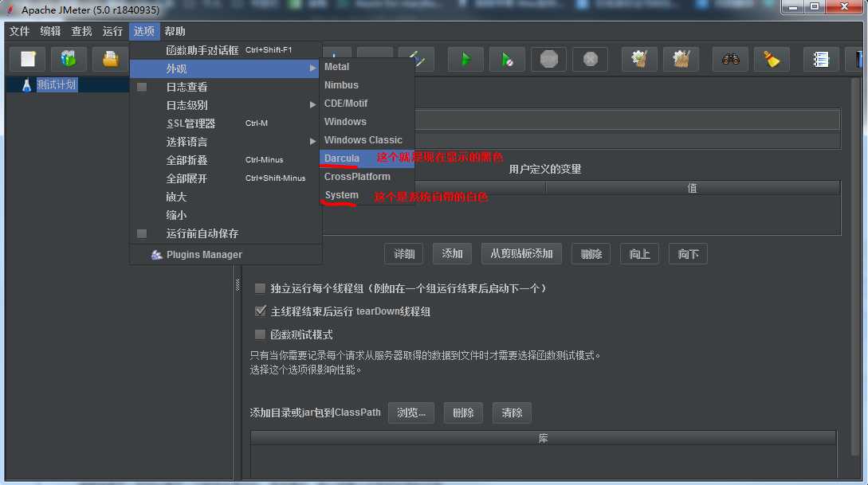This screenshot has width=868, height=485.
Task: Open an existing test plan via Open icon
Action: (x=109, y=59)
